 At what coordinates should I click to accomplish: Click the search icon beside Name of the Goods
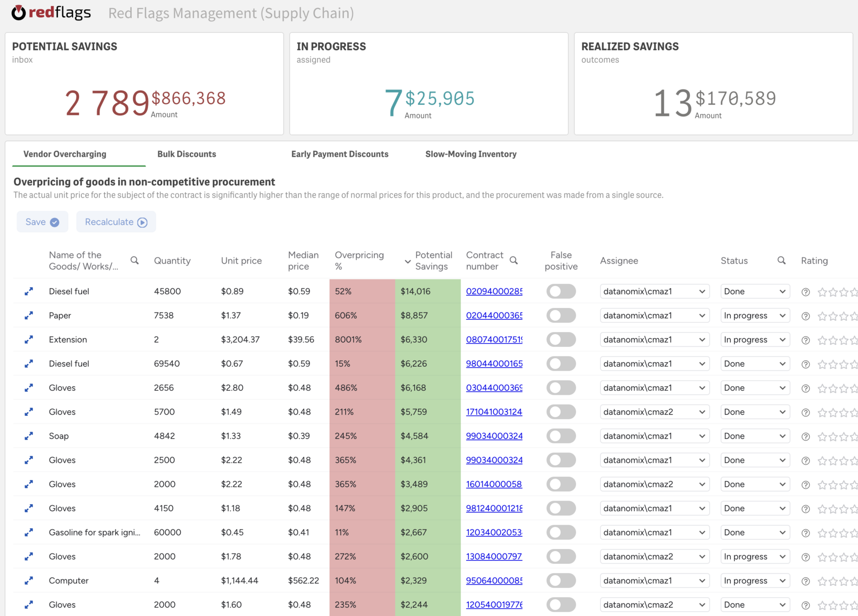click(135, 260)
